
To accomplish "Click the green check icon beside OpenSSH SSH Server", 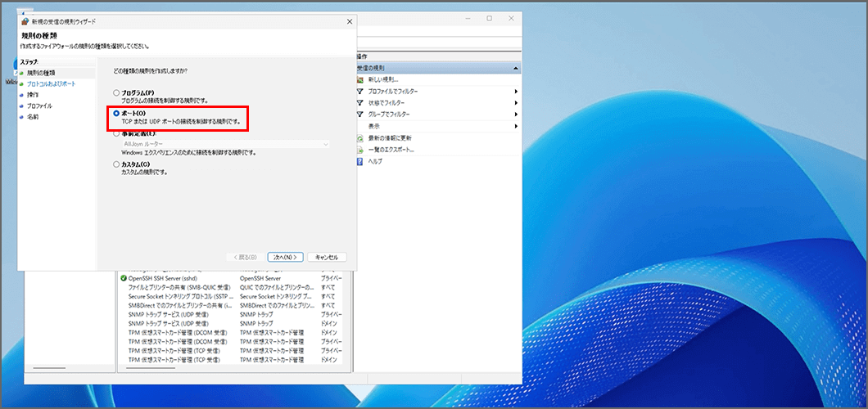I will pyautogui.click(x=124, y=278).
